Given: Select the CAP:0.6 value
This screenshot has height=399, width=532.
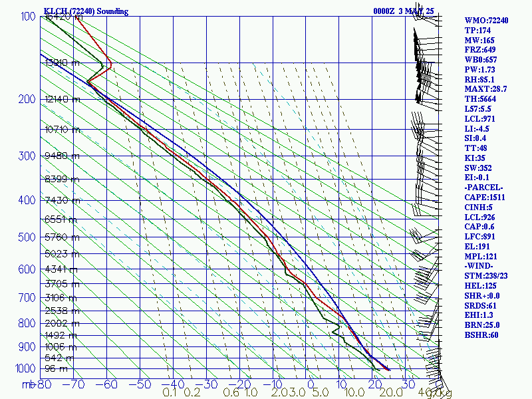Looking at the screenshot, I should [x=479, y=227].
